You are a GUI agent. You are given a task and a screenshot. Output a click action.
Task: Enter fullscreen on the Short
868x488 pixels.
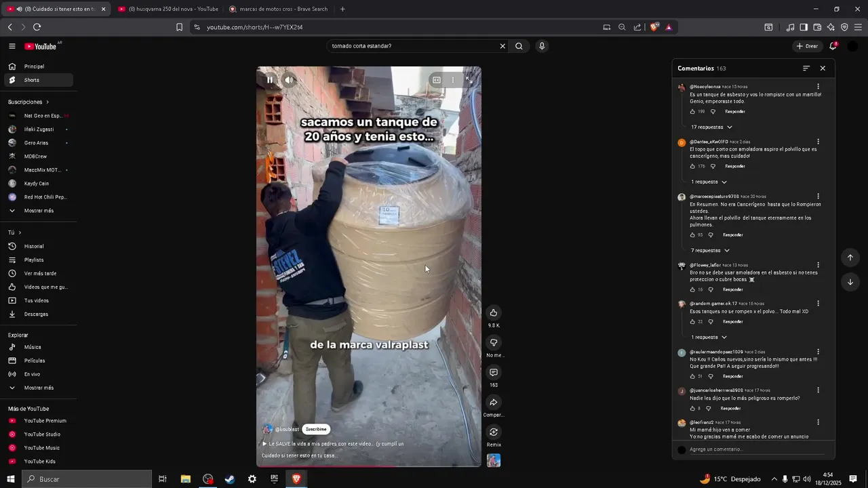[x=469, y=80]
